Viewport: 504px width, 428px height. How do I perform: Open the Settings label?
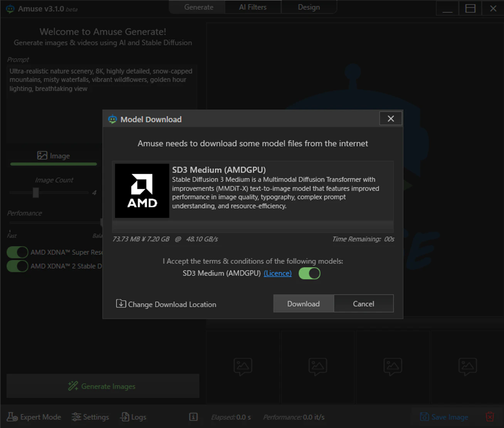96,417
